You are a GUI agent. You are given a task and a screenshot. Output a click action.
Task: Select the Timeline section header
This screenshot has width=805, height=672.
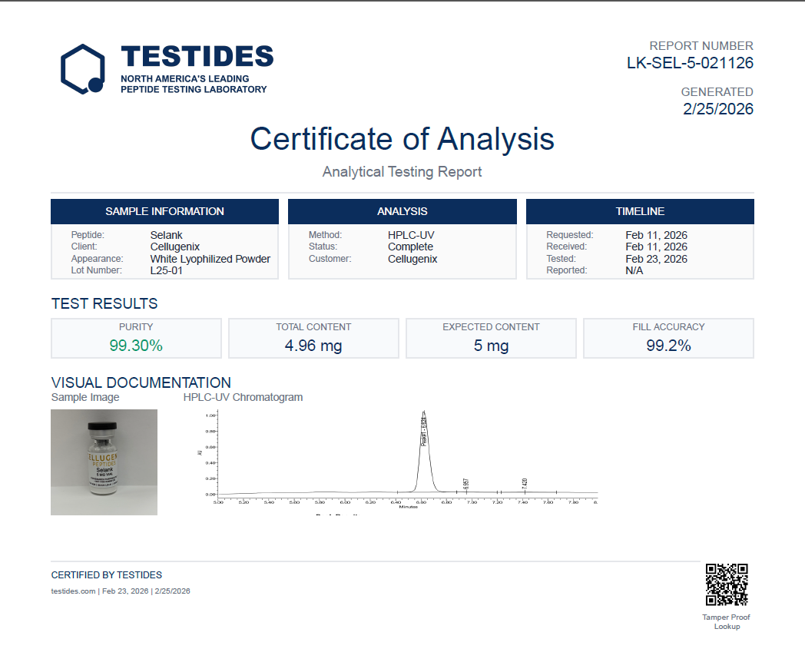pyautogui.click(x=640, y=211)
